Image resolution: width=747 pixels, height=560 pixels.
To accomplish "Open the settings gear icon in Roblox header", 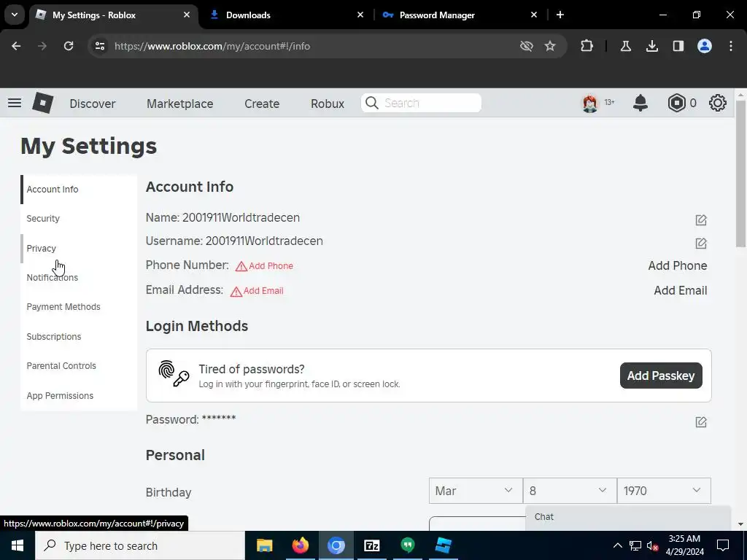I will [718, 103].
